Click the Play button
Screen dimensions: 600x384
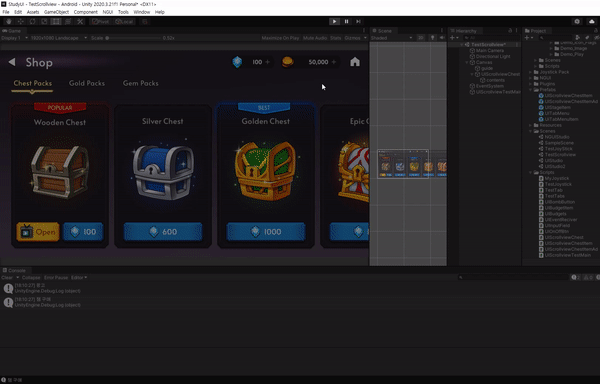(334, 22)
